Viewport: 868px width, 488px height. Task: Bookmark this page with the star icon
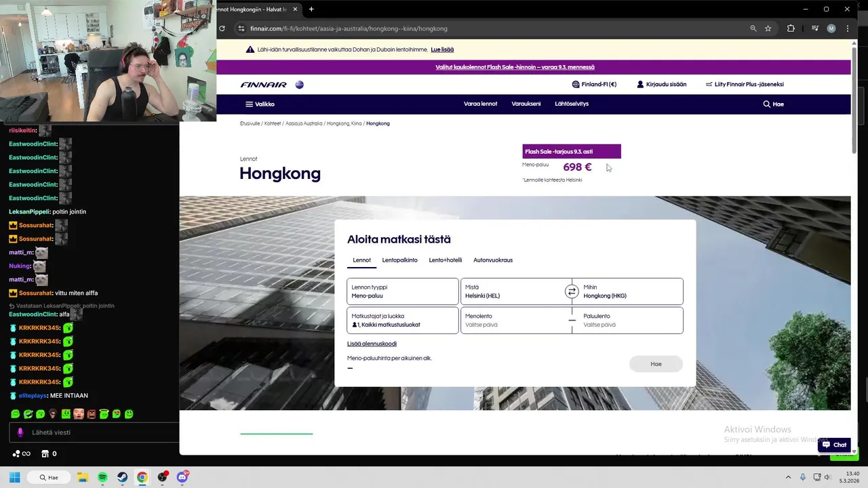(x=768, y=28)
